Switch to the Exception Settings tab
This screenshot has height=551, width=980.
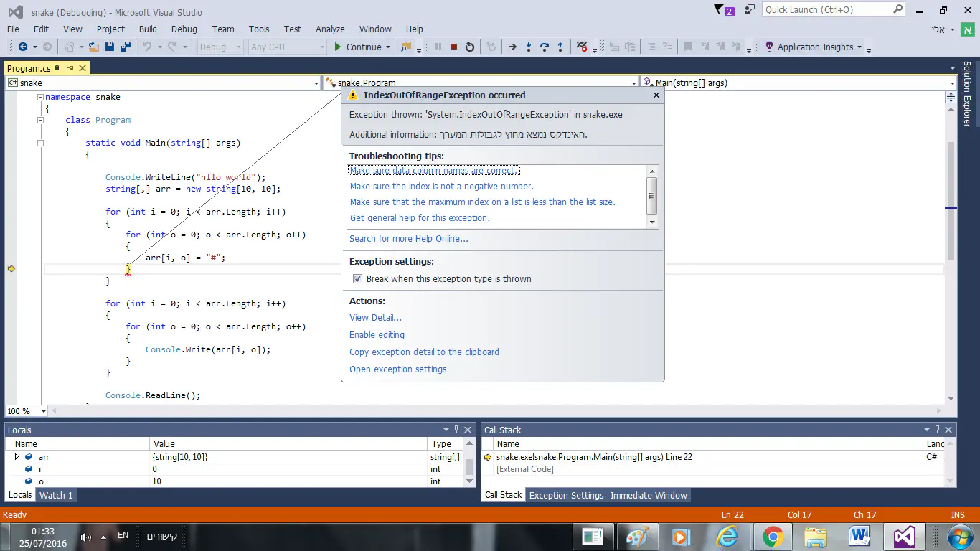[x=566, y=496]
